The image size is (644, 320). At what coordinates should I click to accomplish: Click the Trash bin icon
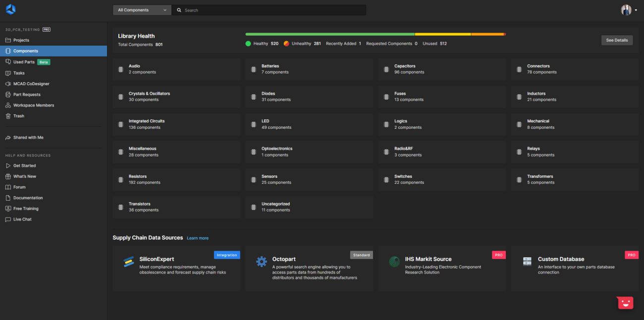(x=8, y=116)
